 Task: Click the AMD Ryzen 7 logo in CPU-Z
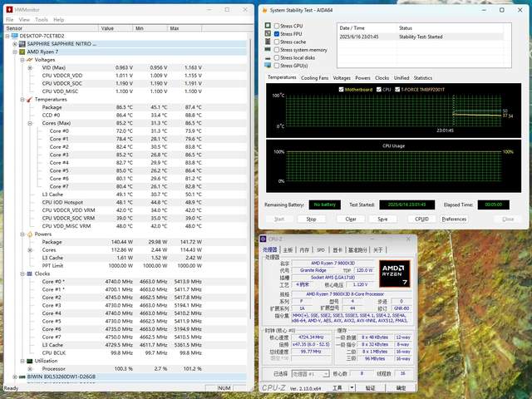(397, 274)
